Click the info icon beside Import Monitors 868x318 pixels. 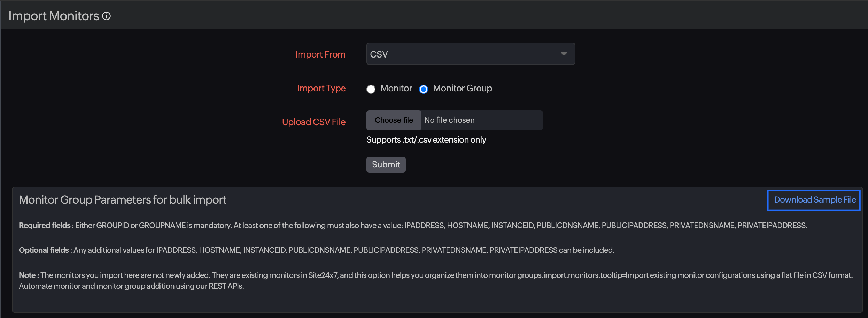pos(107,15)
